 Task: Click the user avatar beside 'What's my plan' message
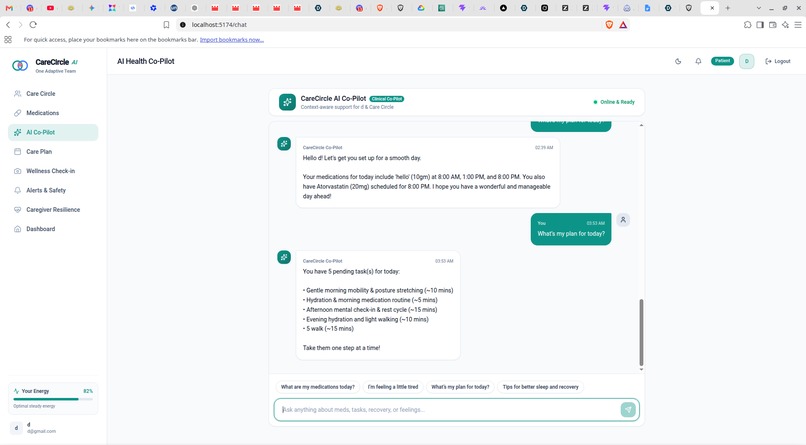[623, 220]
